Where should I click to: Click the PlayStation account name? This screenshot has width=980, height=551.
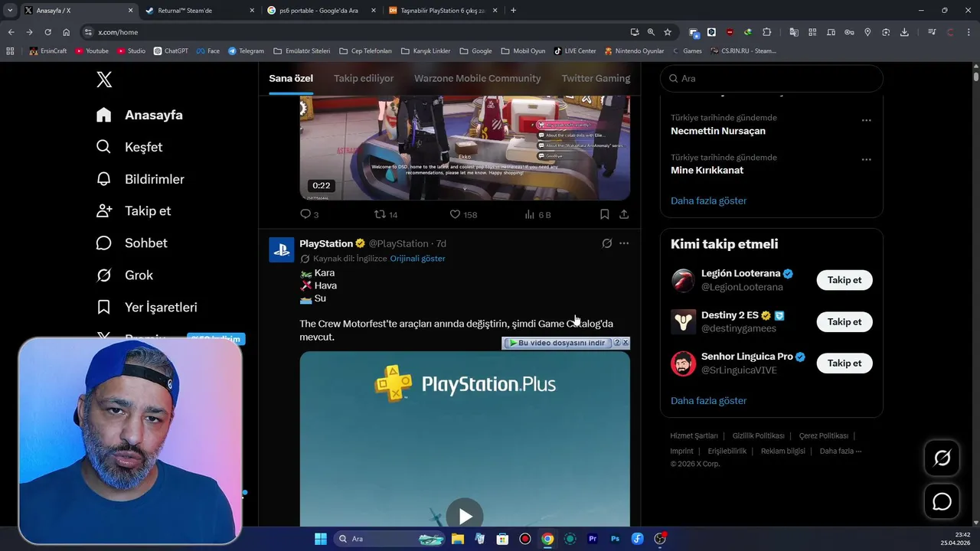[326, 243]
